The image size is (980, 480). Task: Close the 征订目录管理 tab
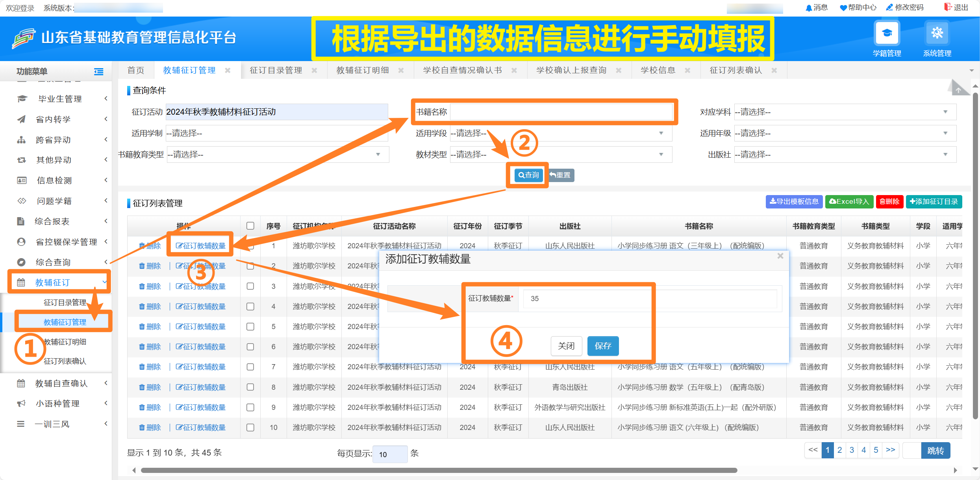point(314,71)
